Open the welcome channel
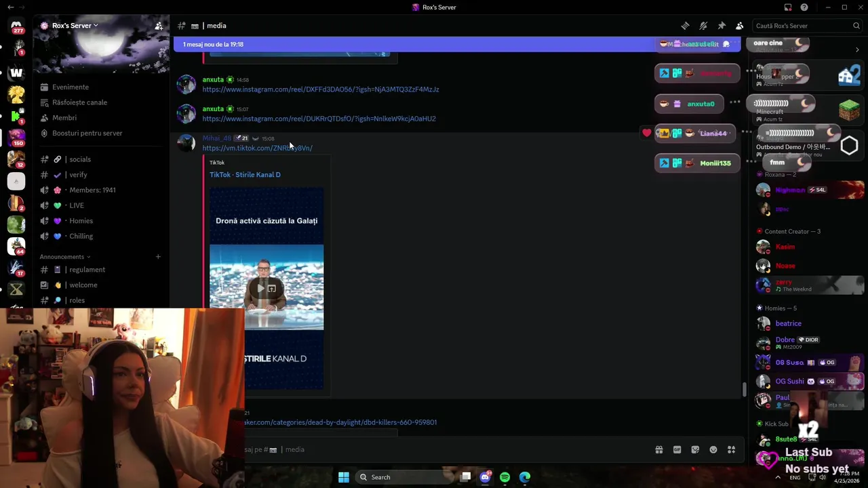 coord(83,285)
